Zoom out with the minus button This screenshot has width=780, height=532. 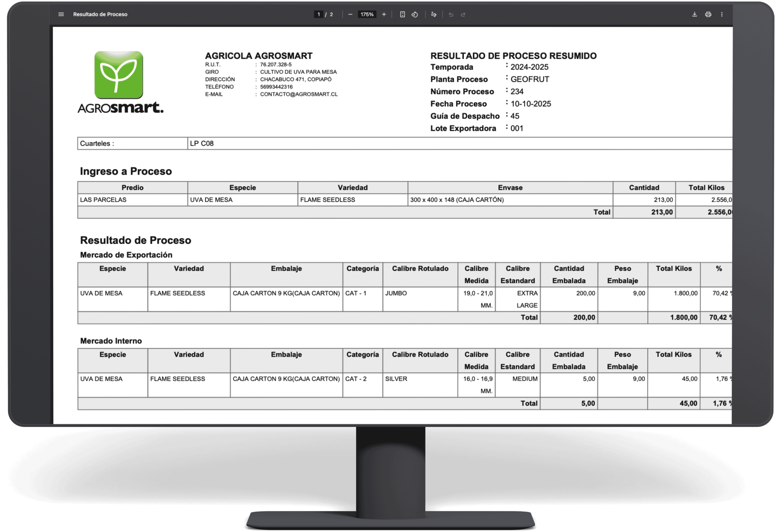[350, 14]
